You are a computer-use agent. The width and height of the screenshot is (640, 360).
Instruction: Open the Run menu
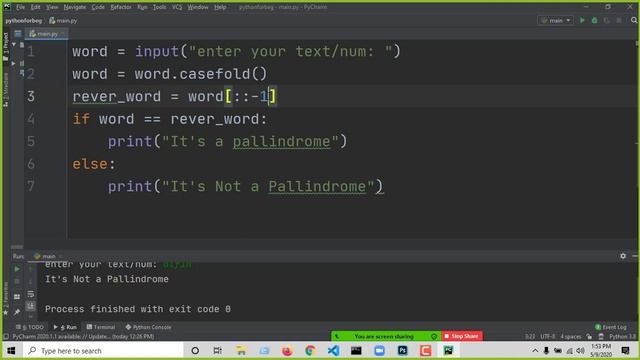tap(142, 7)
